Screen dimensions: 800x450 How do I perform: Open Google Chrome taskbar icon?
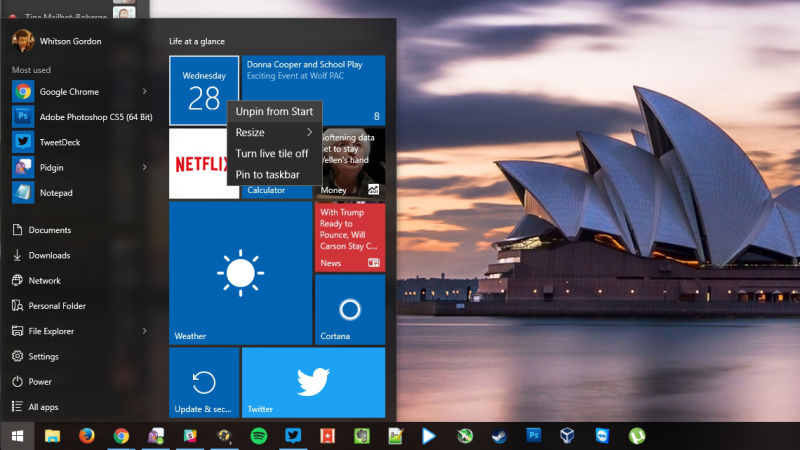pos(121,436)
